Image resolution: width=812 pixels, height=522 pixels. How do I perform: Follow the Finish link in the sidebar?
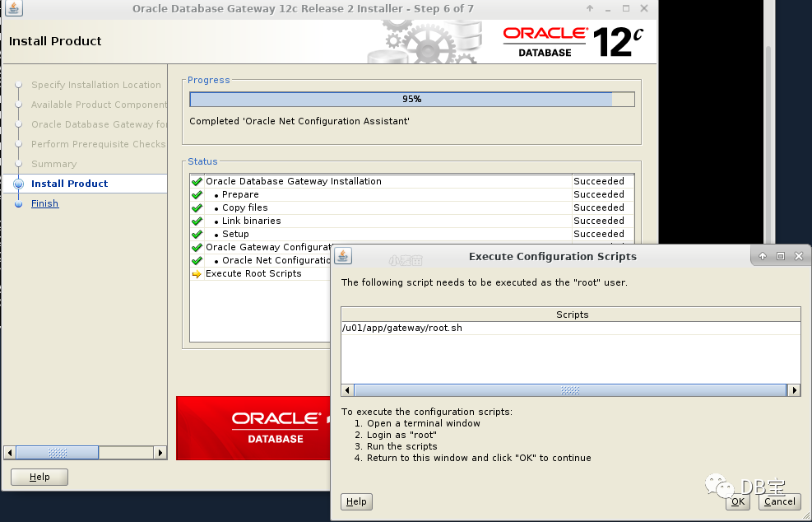(x=44, y=203)
